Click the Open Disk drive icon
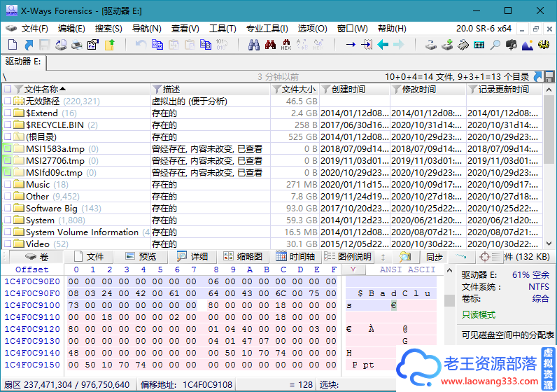The image size is (557, 392). 431,45
